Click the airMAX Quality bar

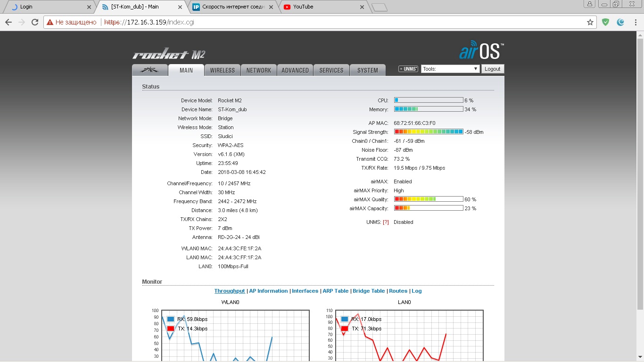click(x=429, y=199)
